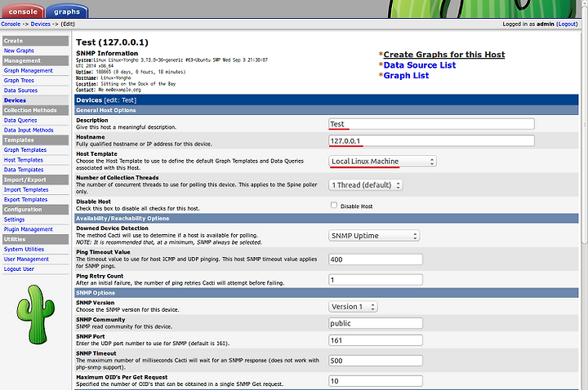588x390 pixels.
Task: Open Data Templates in sidebar
Action: click(24, 170)
